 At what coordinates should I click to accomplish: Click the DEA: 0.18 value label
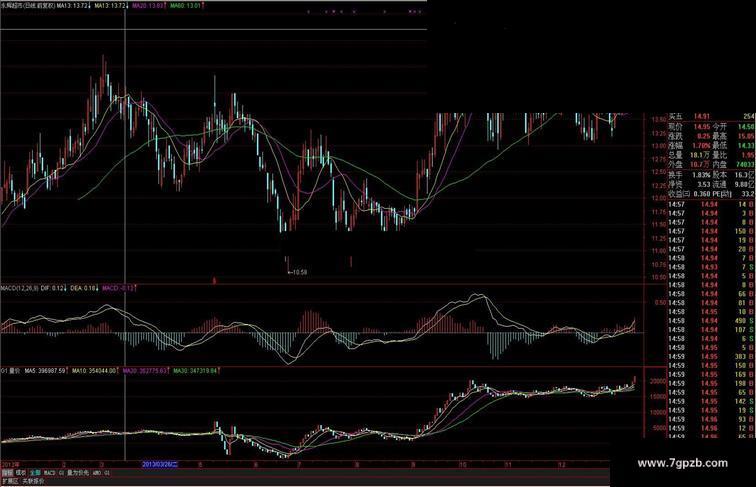[83, 288]
